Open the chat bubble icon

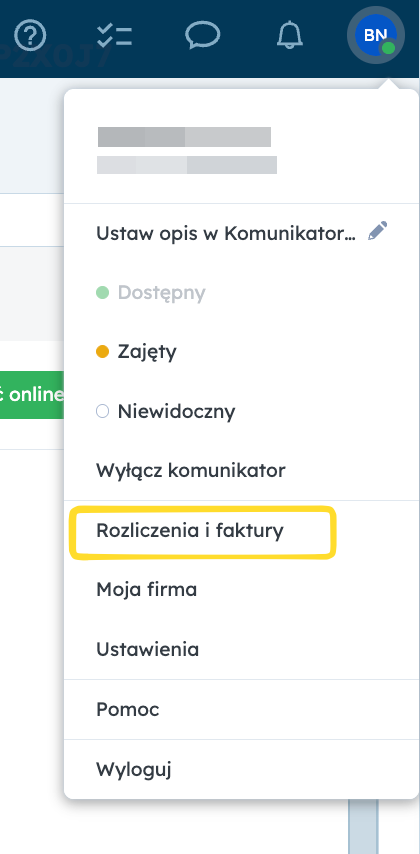pyautogui.click(x=202, y=35)
